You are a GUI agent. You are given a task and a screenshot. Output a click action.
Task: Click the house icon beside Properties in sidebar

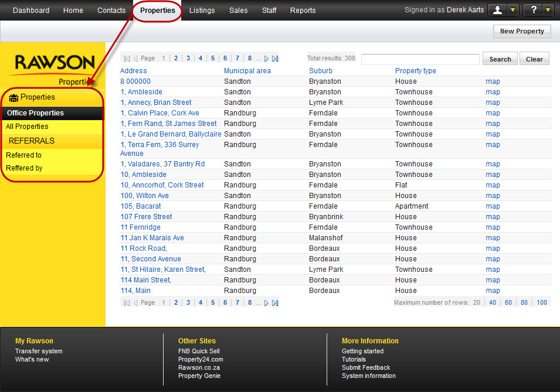click(13, 98)
